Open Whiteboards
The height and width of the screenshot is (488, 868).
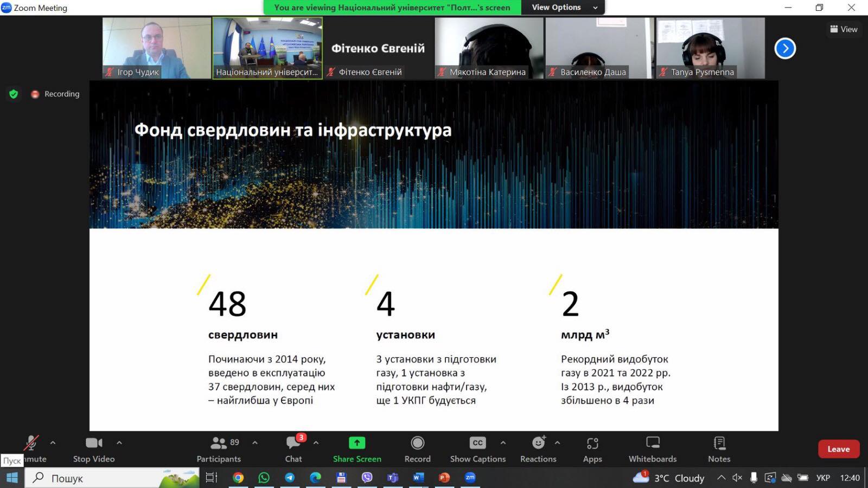click(x=653, y=449)
